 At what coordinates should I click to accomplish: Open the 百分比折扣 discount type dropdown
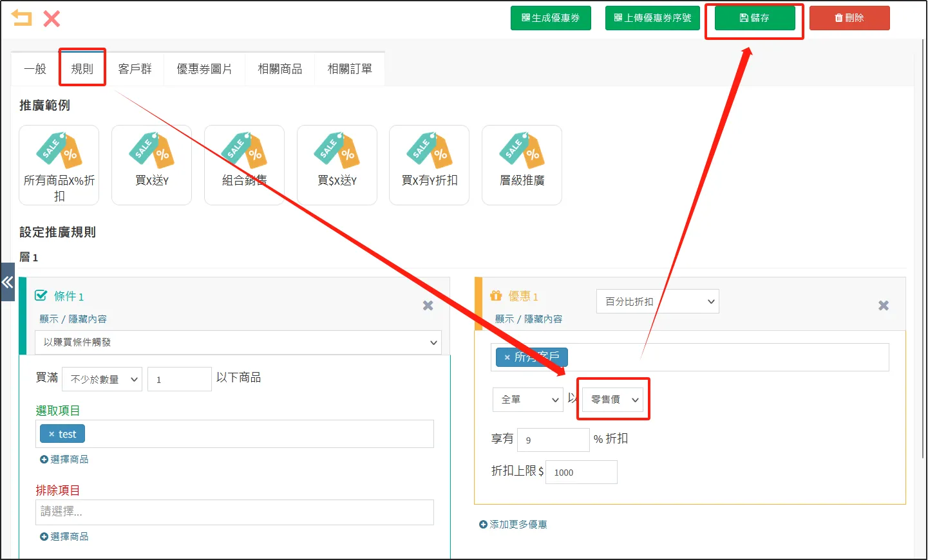[657, 301]
